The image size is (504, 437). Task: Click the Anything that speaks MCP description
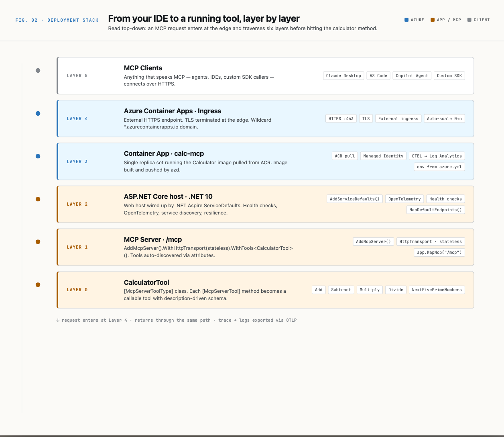pos(199,80)
